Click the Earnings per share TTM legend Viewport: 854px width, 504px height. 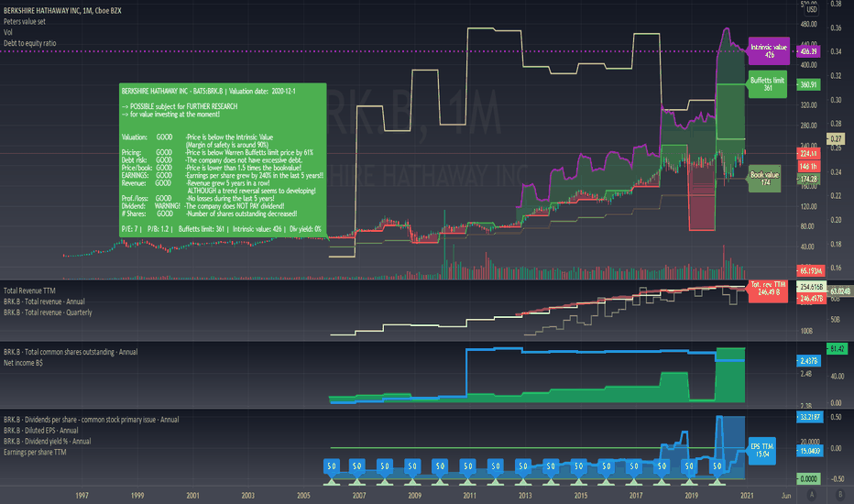(35, 453)
